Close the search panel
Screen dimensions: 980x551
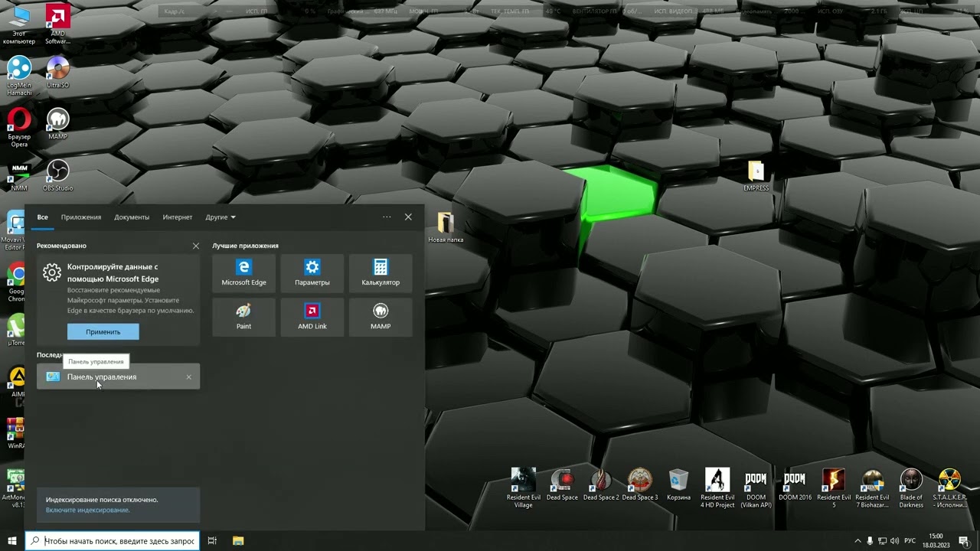[408, 217]
